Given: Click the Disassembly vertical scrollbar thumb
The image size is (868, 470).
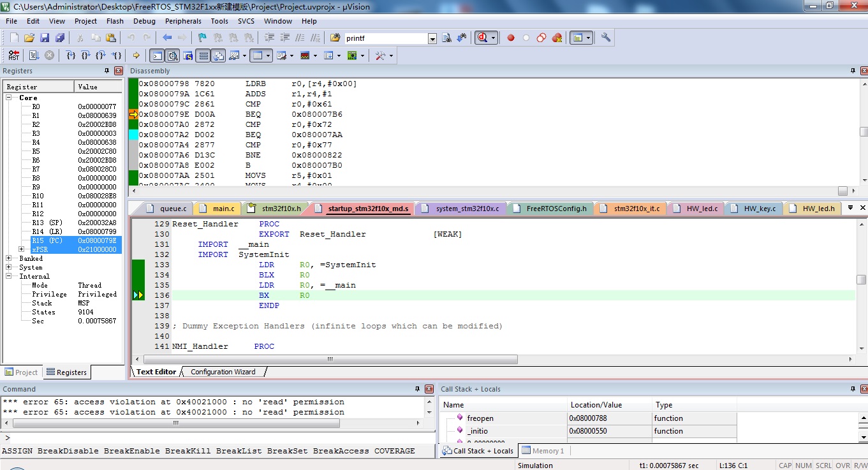Looking at the screenshot, I should click(864, 131).
